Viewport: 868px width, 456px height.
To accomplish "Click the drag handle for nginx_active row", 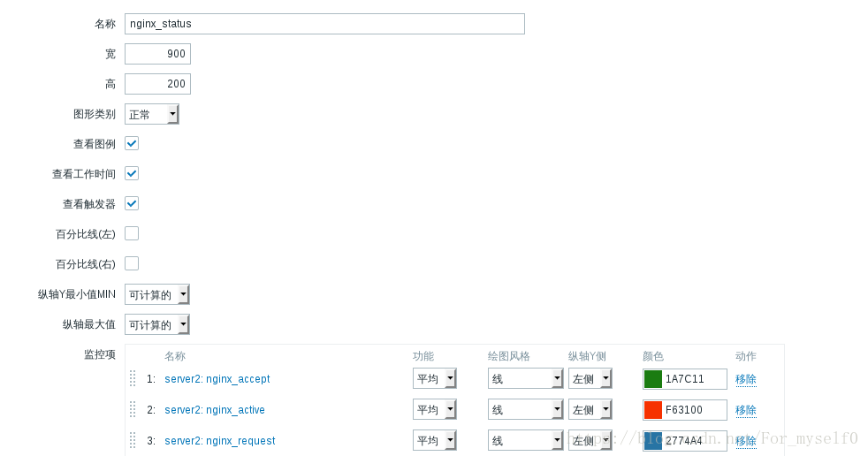I will [x=133, y=409].
